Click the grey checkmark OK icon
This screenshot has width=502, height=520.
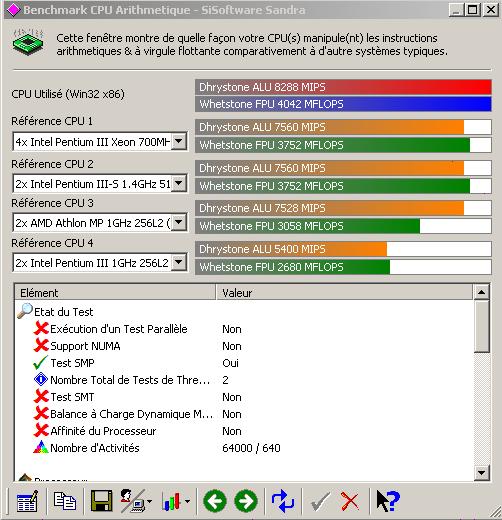pos(320,501)
